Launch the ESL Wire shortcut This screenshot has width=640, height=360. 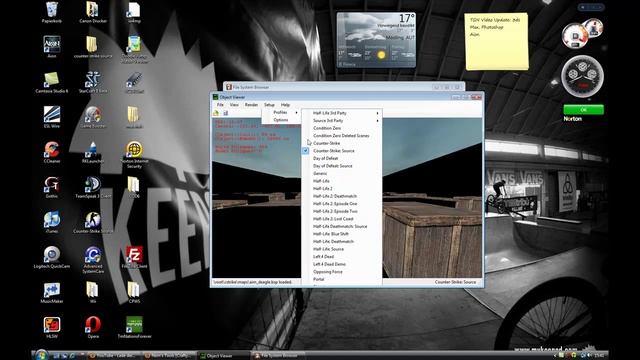(x=52, y=117)
